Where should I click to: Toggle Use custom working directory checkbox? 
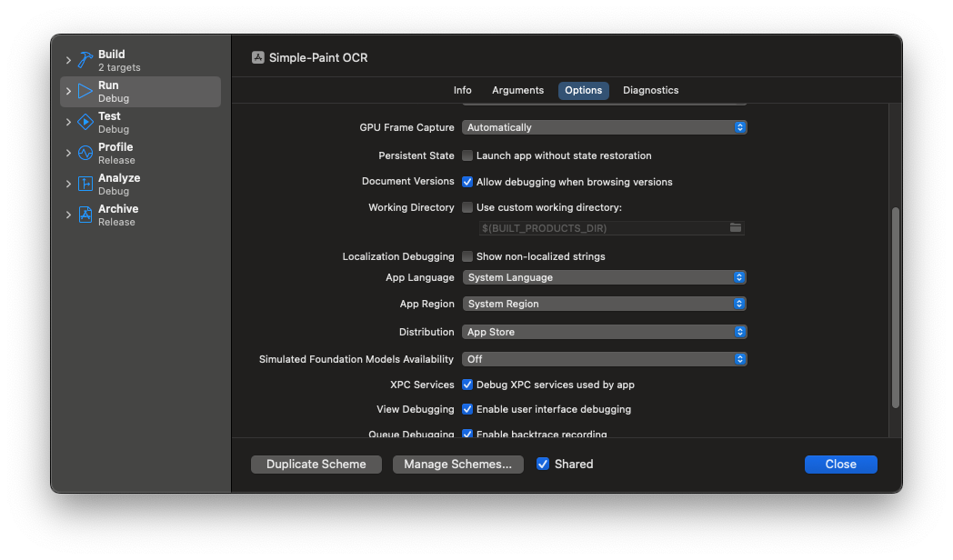pyautogui.click(x=467, y=207)
